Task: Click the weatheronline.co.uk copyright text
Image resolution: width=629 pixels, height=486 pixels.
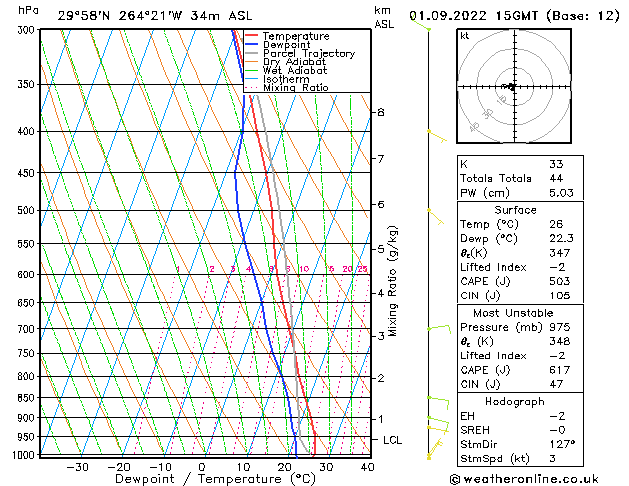Action: [524, 479]
